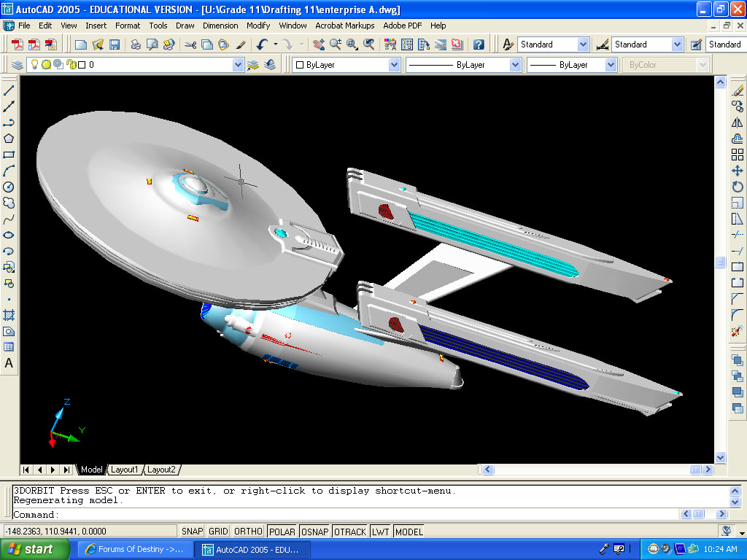This screenshot has height=560, width=747.
Task: Open the dimension style Standard dropdown
Action: [678, 44]
